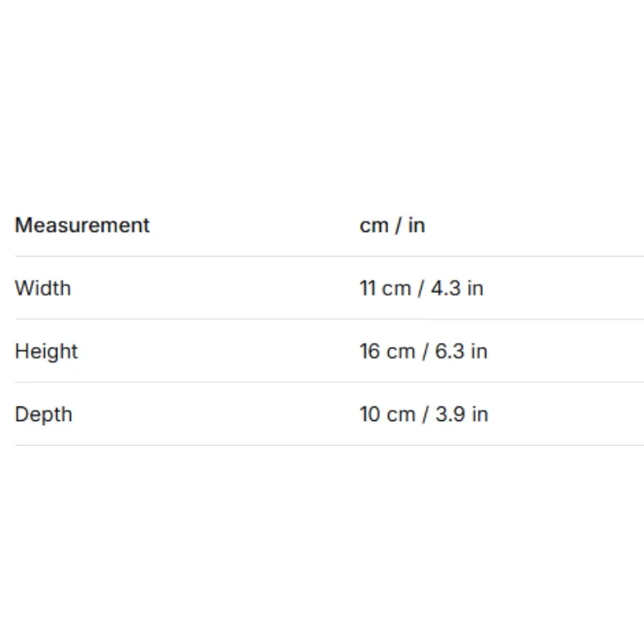Click the 16 cm / 6.3 in value
The image size is (644, 644).
tap(423, 351)
